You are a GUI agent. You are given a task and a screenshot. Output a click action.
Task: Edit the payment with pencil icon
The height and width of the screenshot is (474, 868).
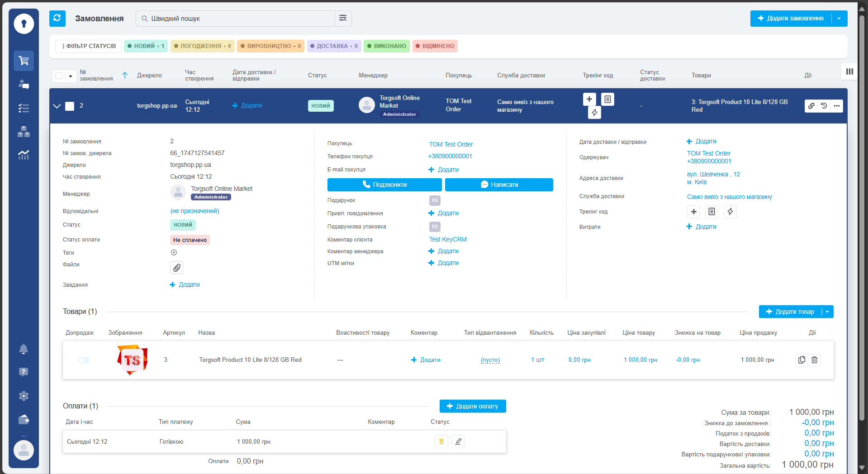click(458, 441)
